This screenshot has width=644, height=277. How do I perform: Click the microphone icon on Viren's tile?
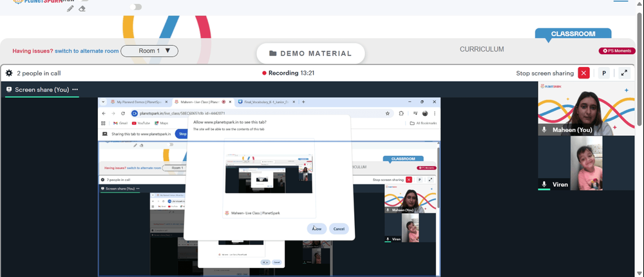[x=544, y=184]
